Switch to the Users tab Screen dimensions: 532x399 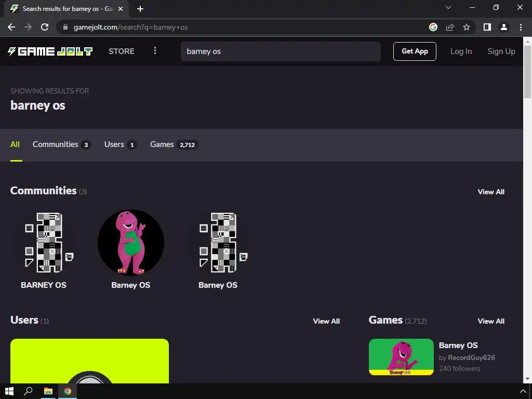(x=120, y=144)
